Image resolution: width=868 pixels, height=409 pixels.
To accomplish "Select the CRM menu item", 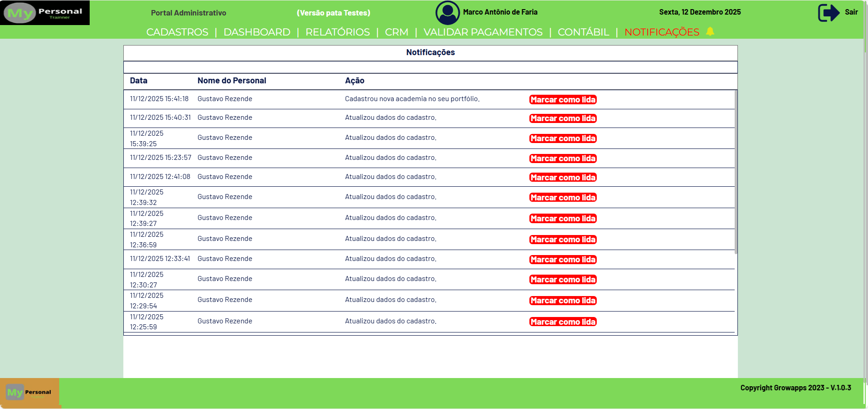I will coord(396,32).
